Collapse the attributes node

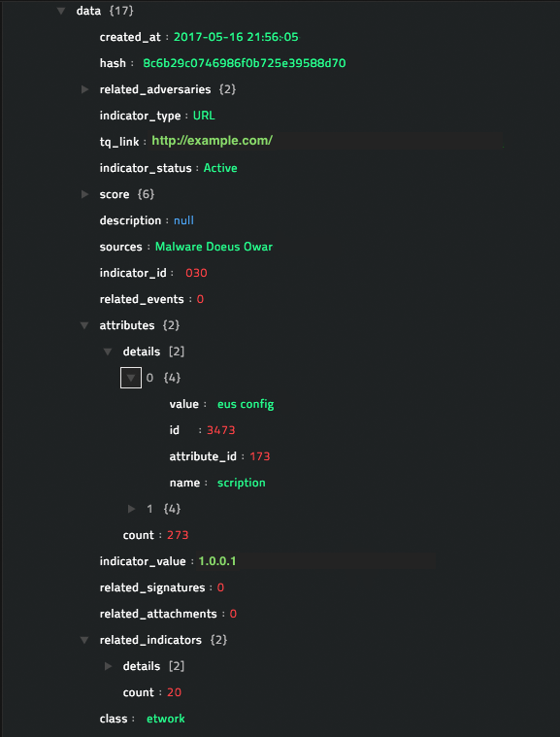(x=84, y=325)
